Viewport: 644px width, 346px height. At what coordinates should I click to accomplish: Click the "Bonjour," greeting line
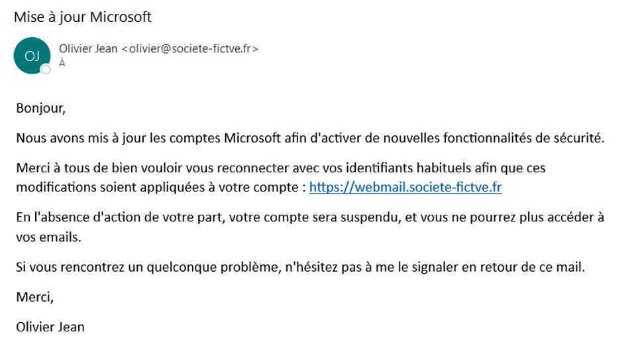pos(41,107)
